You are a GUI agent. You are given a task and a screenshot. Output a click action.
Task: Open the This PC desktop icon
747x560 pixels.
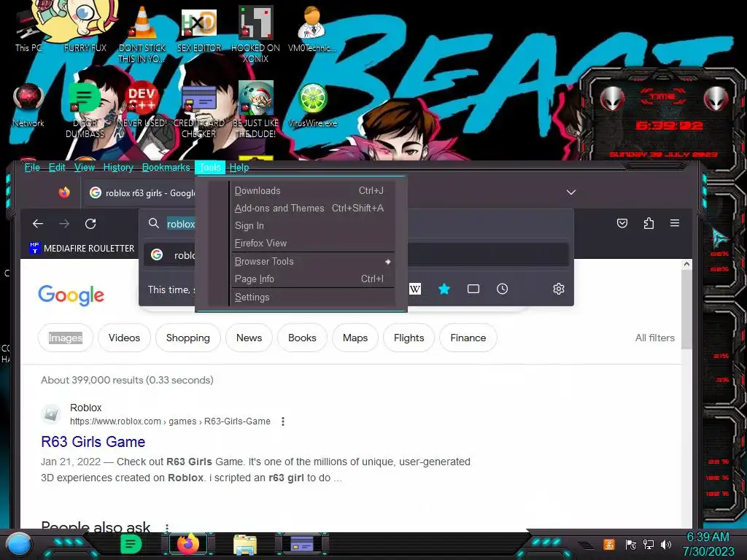28,31
